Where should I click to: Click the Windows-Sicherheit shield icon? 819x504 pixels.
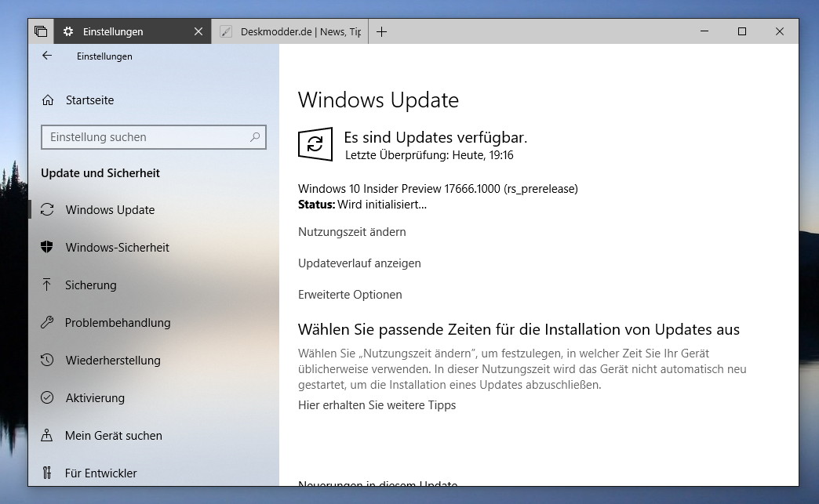[x=47, y=248]
